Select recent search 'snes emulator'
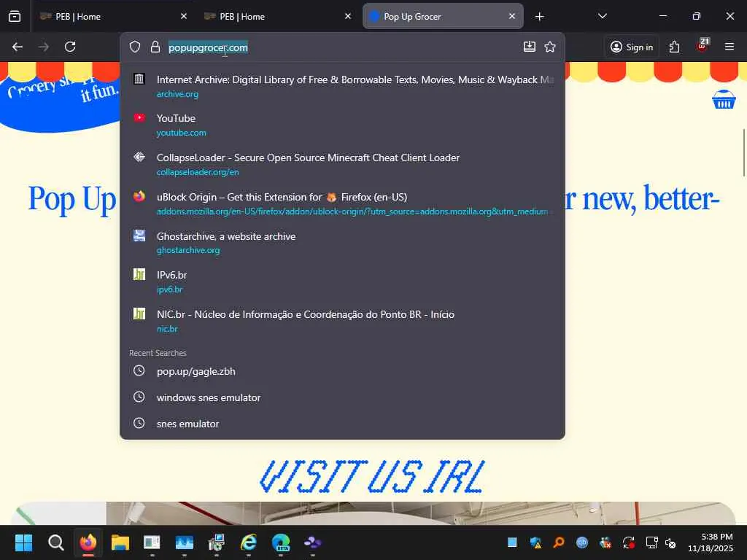 tap(343, 424)
